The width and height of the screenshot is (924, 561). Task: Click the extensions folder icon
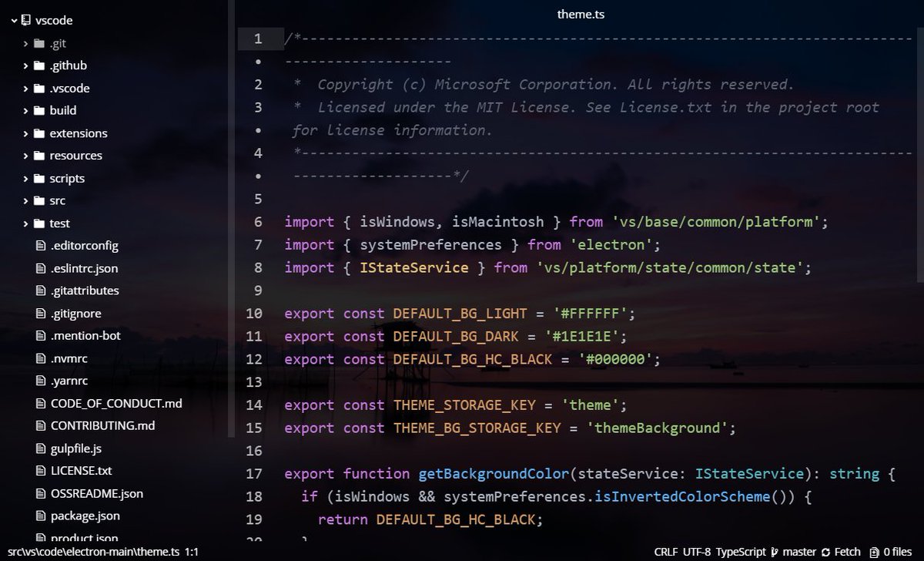(x=39, y=133)
